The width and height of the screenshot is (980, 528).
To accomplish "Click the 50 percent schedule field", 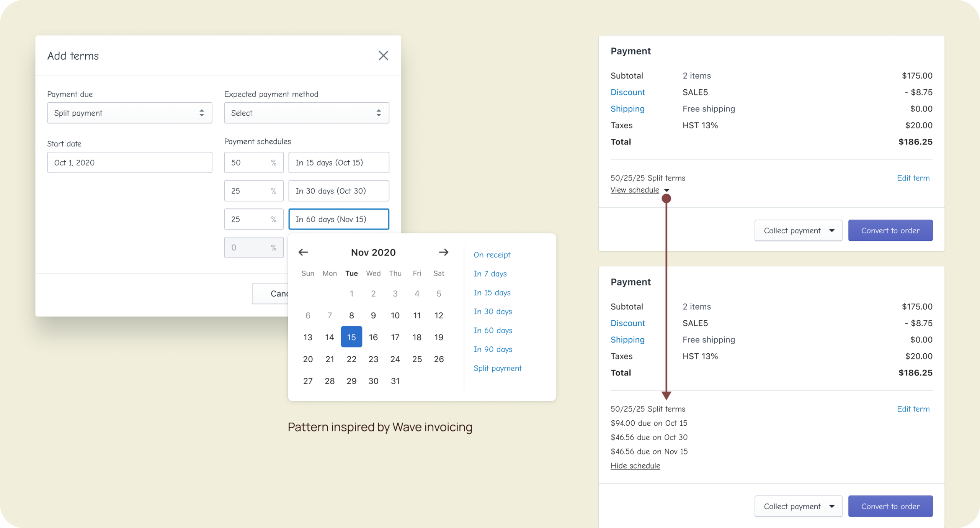I will 253,162.
